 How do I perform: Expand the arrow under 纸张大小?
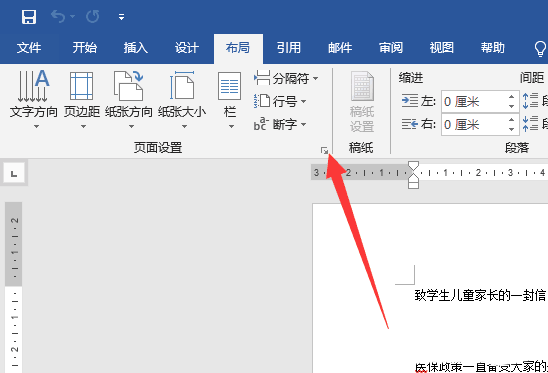pos(184,127)
